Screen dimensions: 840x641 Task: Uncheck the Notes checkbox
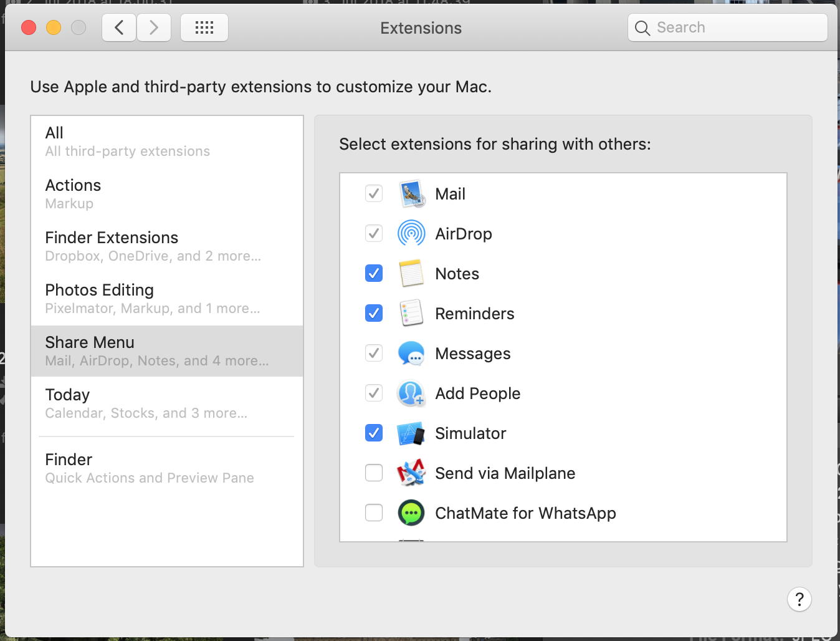coord(374,273)
